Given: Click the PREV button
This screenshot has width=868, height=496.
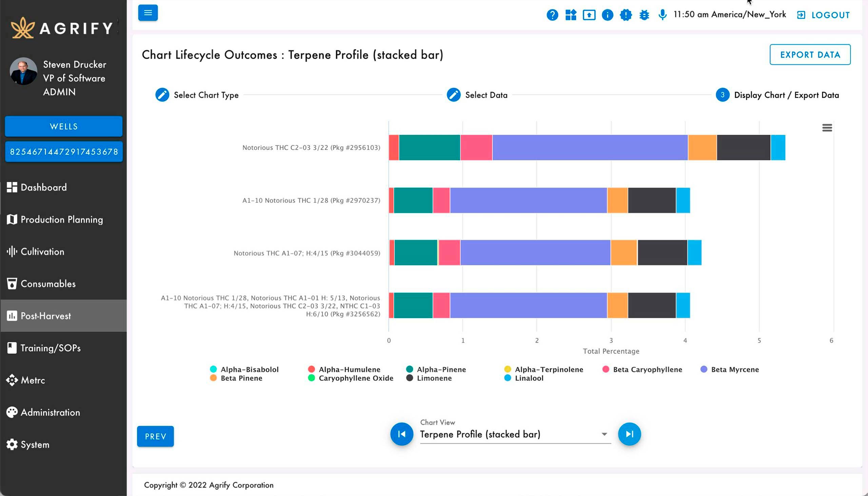Looking at the screenshot, I should click(x=155, y=436).
